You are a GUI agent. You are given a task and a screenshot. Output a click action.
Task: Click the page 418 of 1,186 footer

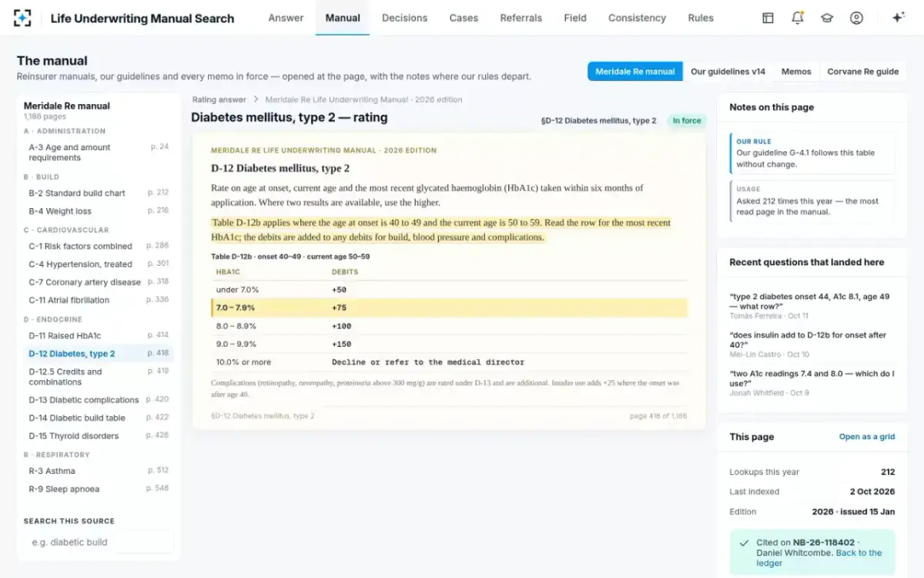tap(658, 416)
